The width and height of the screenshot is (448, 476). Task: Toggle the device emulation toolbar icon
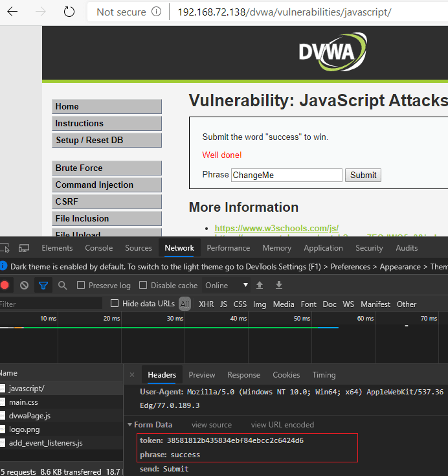(24, 248)
